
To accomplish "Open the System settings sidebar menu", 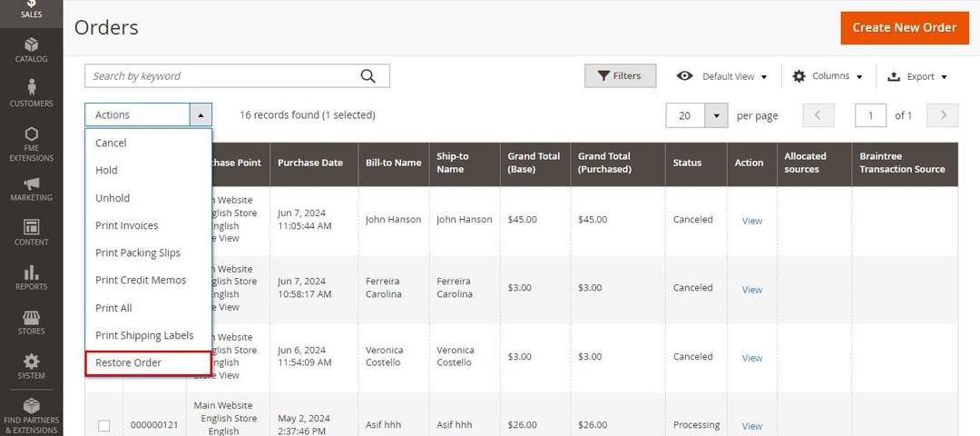I will 31,366.
